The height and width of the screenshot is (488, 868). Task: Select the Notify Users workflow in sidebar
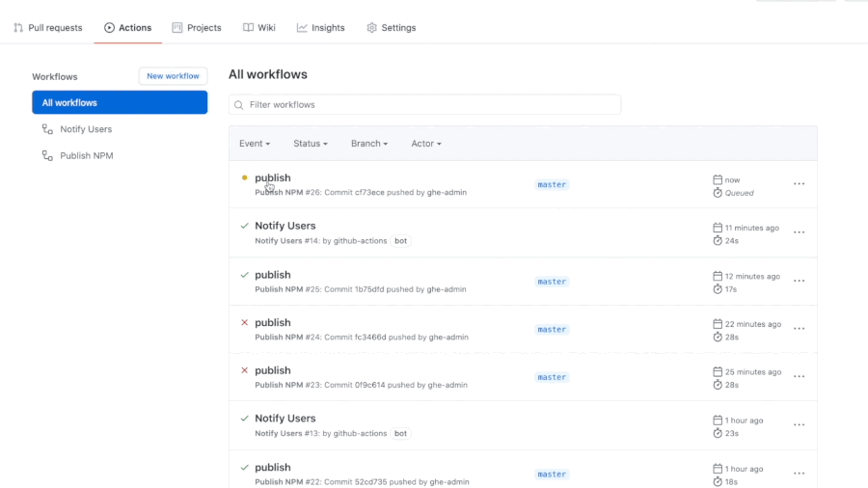click(x=86, y=129)
